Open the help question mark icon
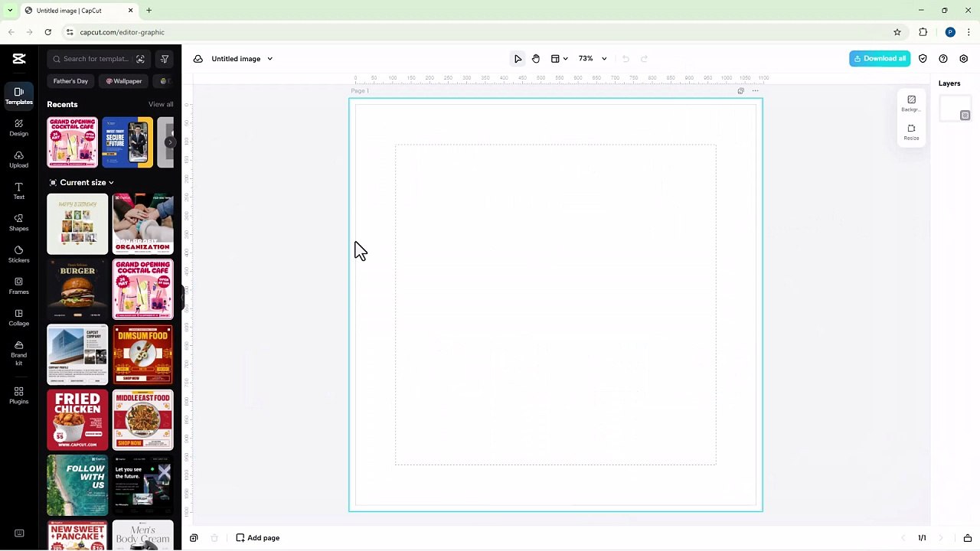Viewport: 980px width, 551px height. [x=943, y=59]
